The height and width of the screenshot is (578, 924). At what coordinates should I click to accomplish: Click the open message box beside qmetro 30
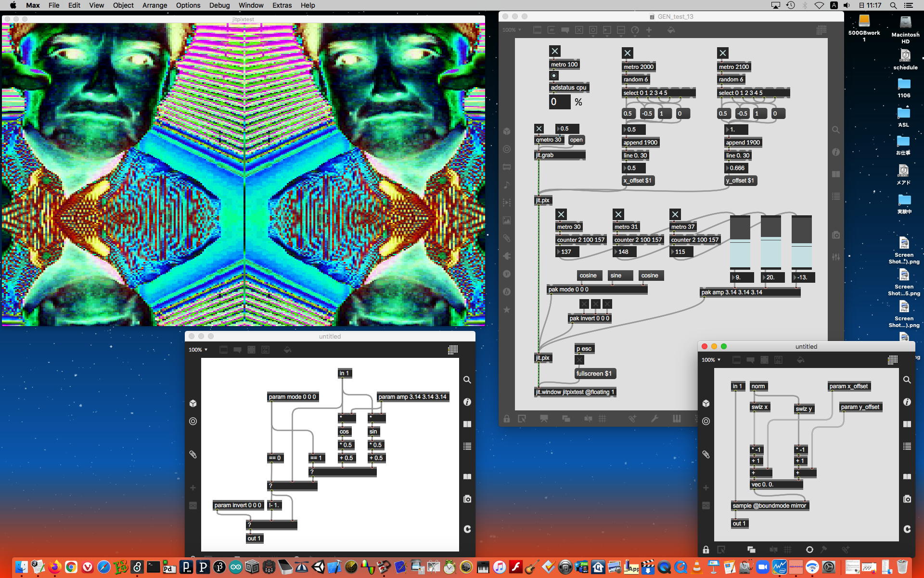[576, 140]
